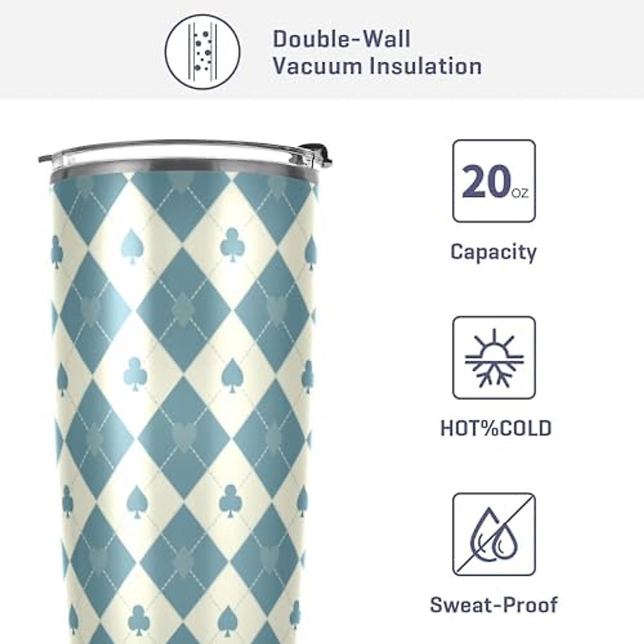This screenshot has height=644, width=644.
Task: Click the bottom-most club symbol on tumbler
Action: click(140, 621)
